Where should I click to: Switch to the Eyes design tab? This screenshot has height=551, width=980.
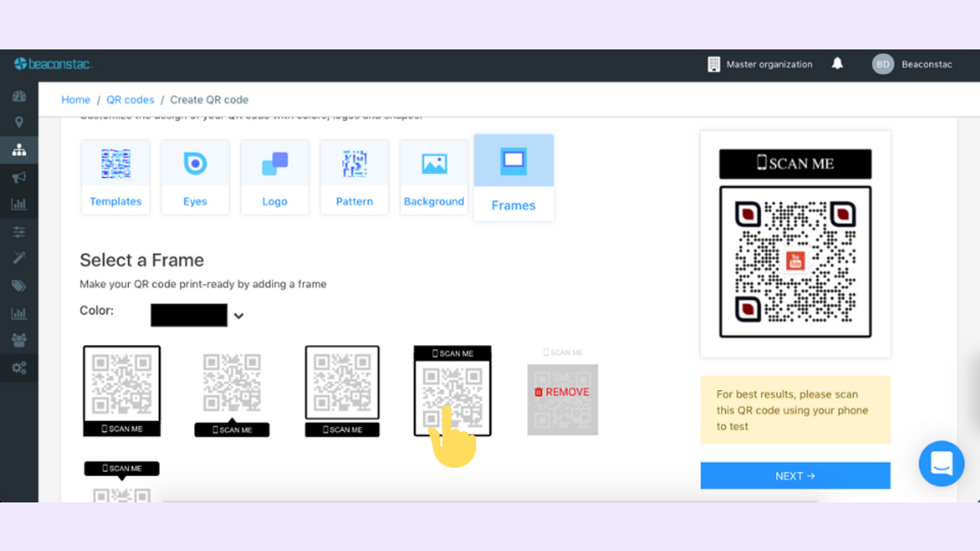195,177
